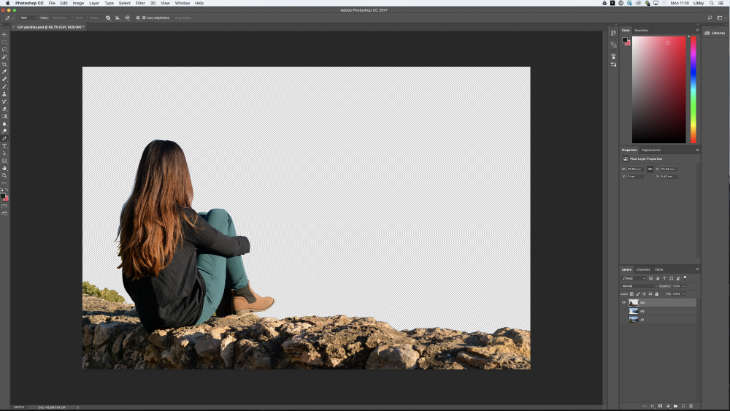Switch to the Channels tab

click(643, 269)
